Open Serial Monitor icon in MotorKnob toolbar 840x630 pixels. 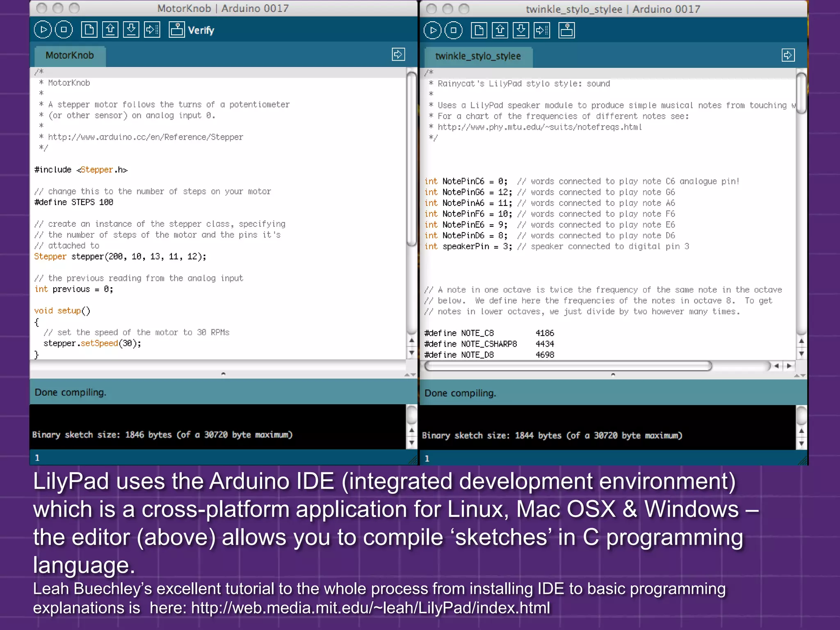point(177,30)
